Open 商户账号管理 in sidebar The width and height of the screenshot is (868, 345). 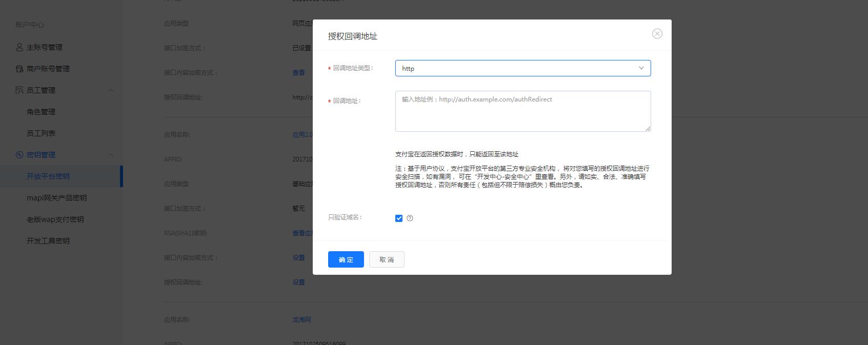point(48,69)
